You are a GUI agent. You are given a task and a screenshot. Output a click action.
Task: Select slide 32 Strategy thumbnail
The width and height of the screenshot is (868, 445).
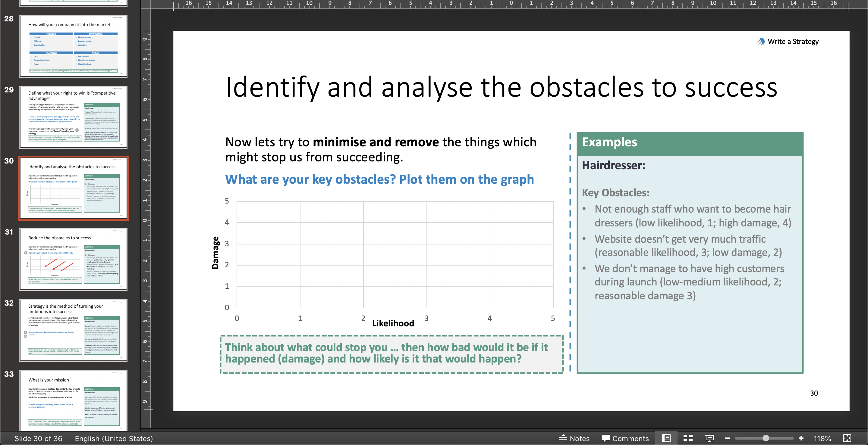click(x=73, y=330)
